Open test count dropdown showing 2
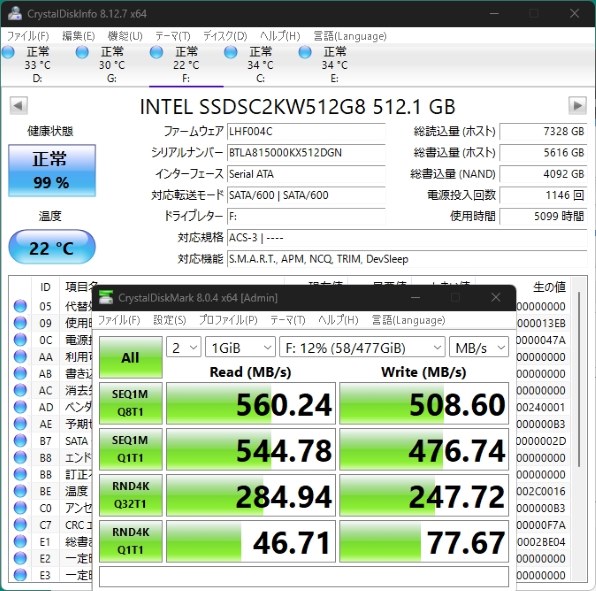596x591 pixels. point(184,347)
